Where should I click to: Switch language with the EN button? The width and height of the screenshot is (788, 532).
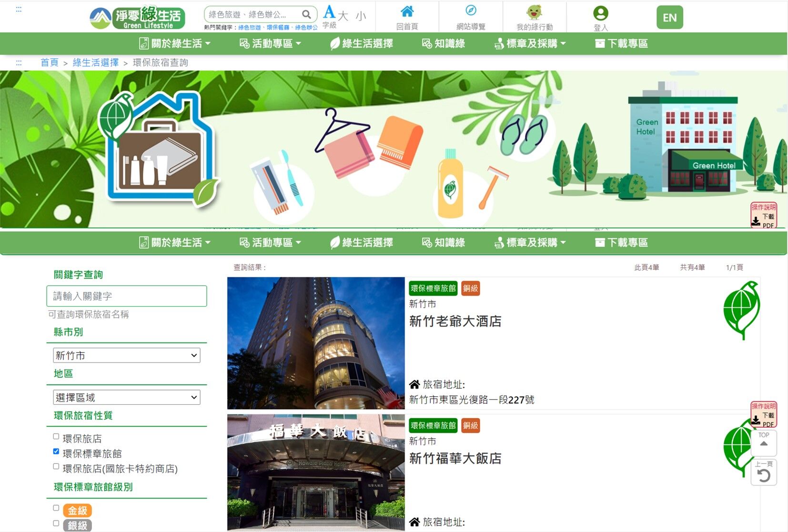[x=669, y=17]
